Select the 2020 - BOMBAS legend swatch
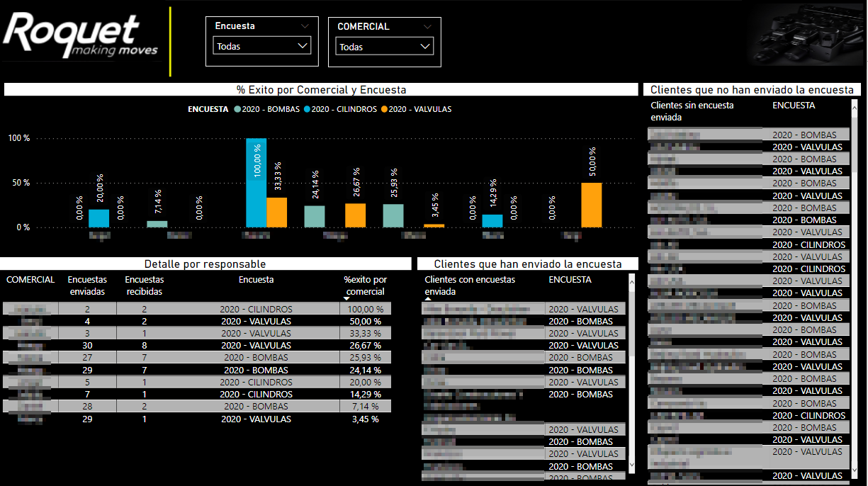868x486 pixels. click(237, 109)
